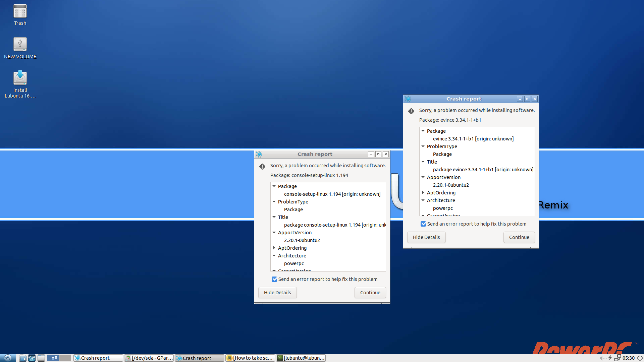Collapse Title row in console-setup-linux report
This screenshot has width=644, height=362.
tap(274, 217)
